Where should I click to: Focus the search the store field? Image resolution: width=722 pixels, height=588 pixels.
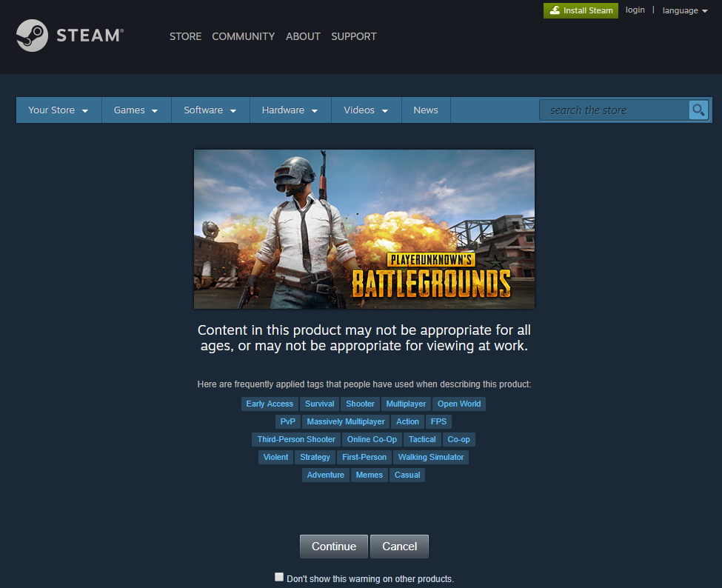614,110
